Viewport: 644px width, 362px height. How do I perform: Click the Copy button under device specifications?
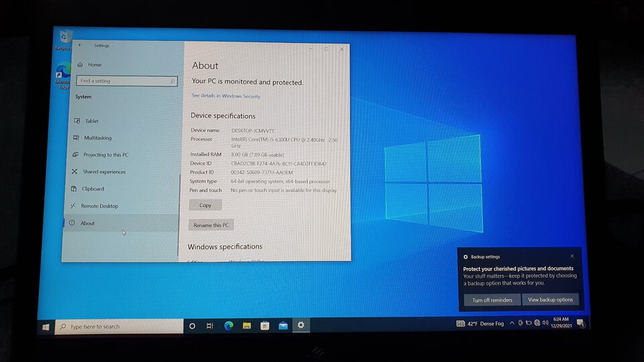tap(205, 205)
